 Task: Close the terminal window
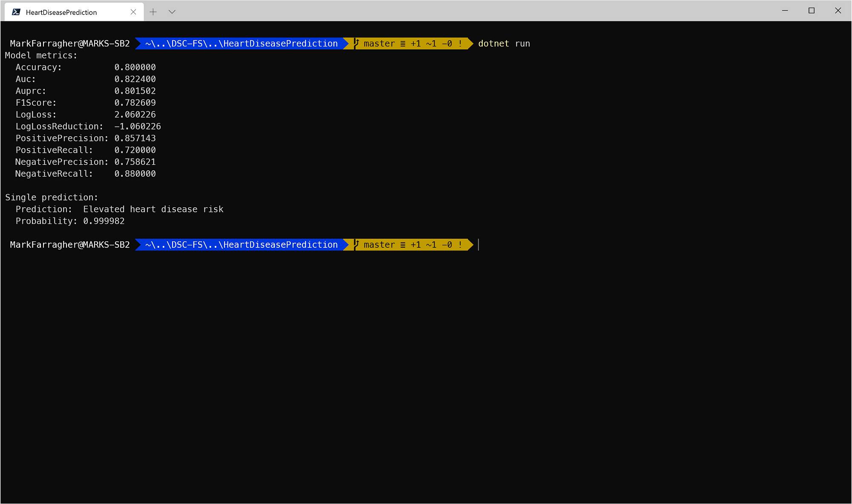coord(838,11)
